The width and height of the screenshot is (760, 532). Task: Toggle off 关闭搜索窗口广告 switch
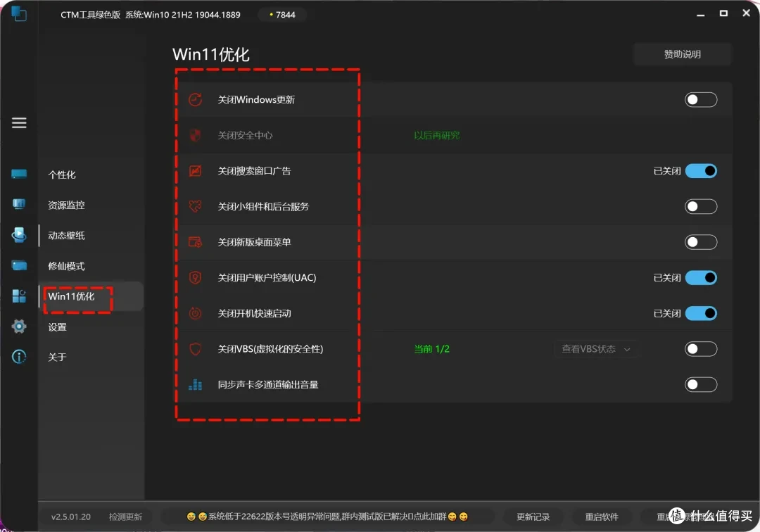[701, 171]
